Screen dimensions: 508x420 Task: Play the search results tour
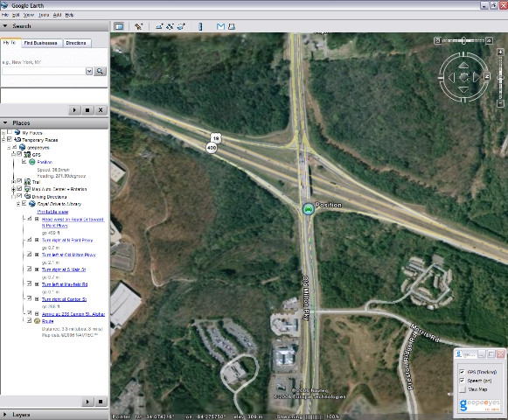(x=74, y=110)
